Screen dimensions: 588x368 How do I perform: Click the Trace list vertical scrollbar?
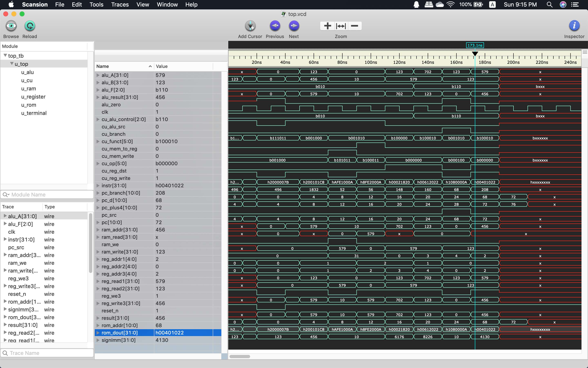(91, 243)
